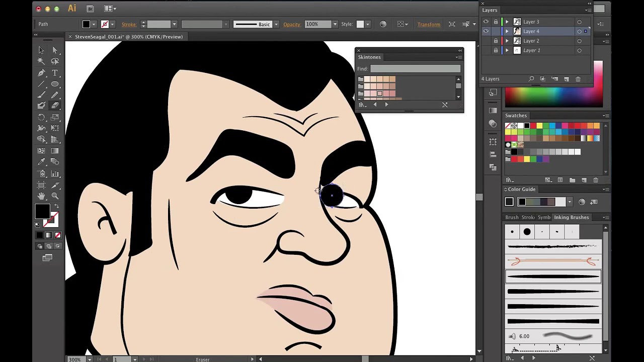Select the Hand tool
644x362 pixels.
41,196
